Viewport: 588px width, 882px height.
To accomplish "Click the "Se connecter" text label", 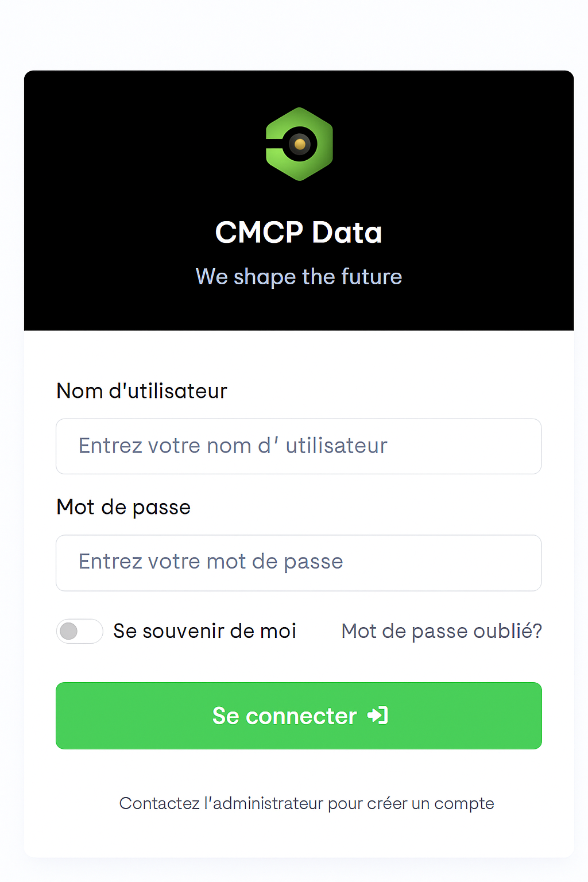I will coord(284,716).
